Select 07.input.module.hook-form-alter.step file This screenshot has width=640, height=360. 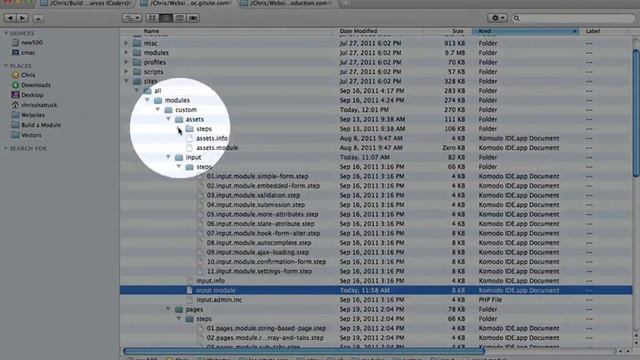[263, 233]
